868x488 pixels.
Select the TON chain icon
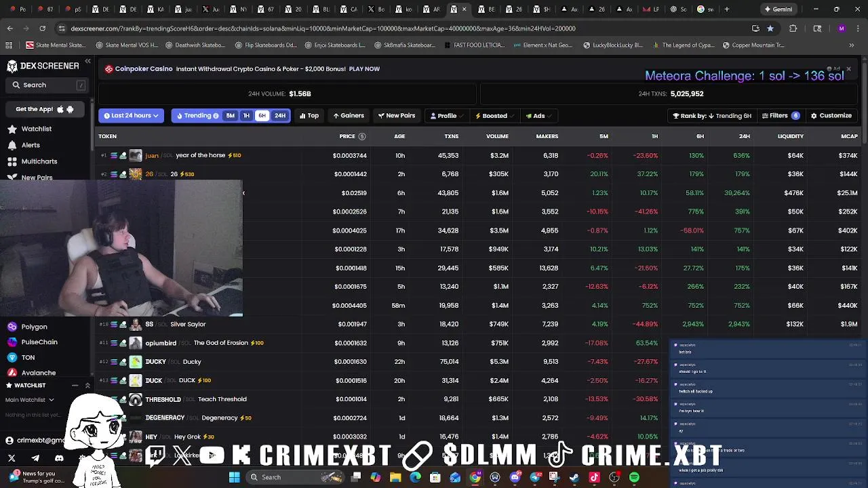pos(12,357)
